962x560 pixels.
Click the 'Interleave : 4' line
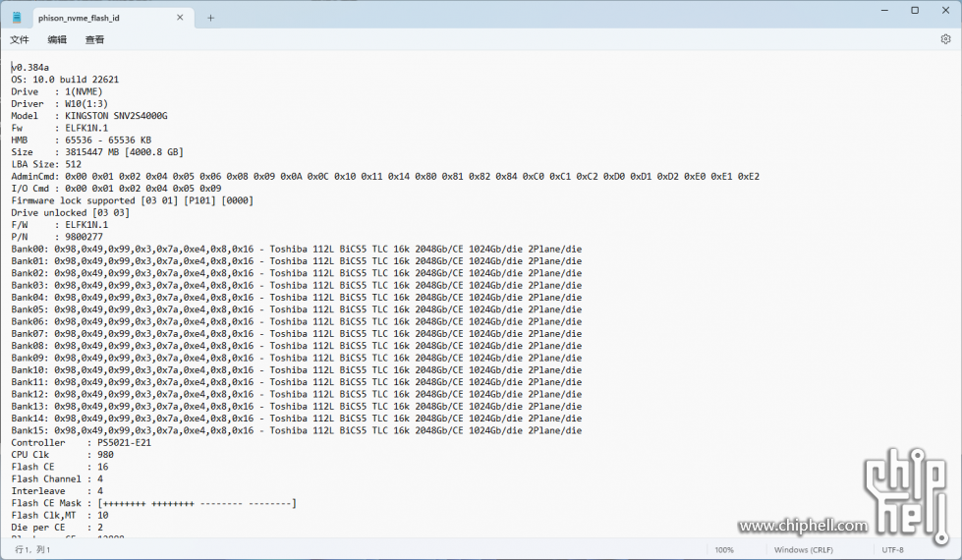click(x=57, y=491)
